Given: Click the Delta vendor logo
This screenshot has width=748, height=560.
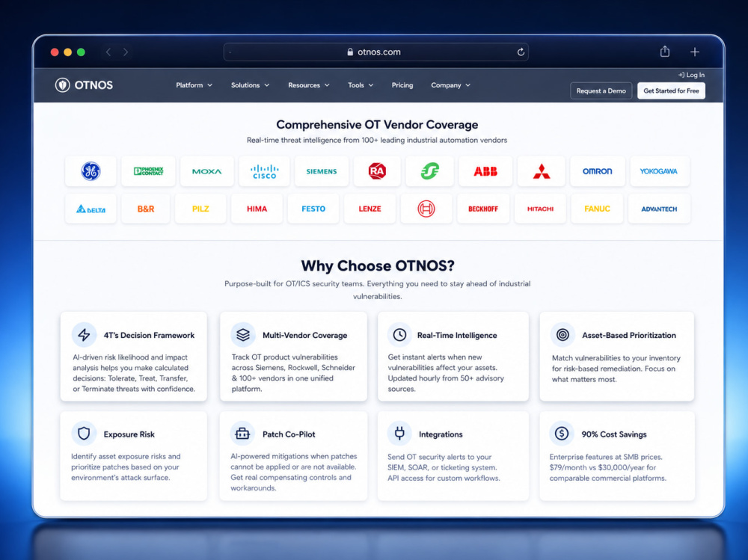Looking at the screenshot, I should [91, 209].
